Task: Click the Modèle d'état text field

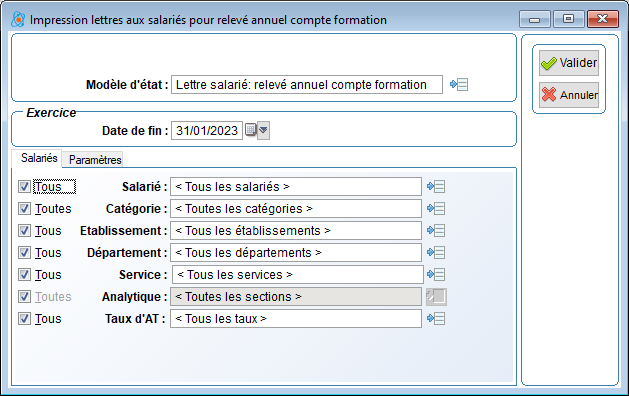Action: (307, 85)
